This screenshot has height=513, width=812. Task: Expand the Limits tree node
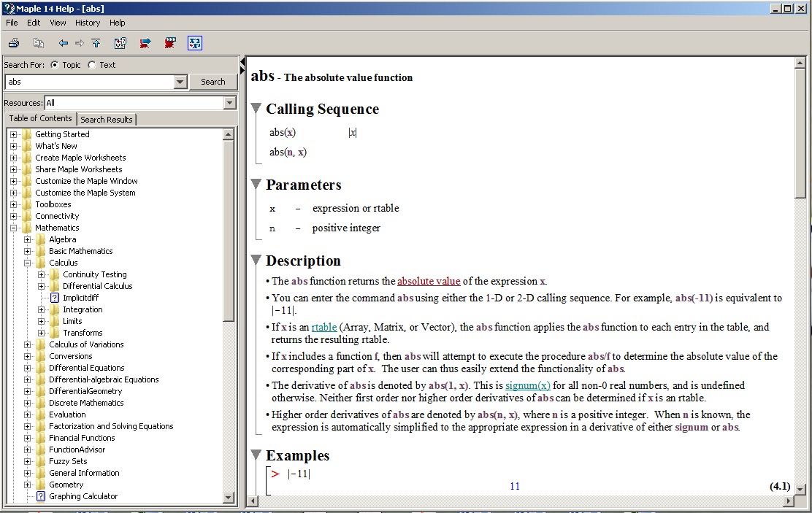[42, 322]
